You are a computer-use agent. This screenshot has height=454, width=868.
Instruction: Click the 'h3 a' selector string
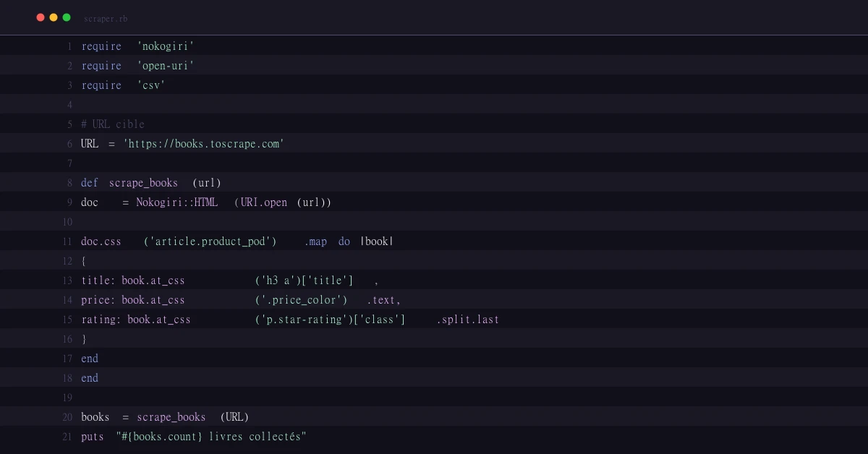point(278,280)
